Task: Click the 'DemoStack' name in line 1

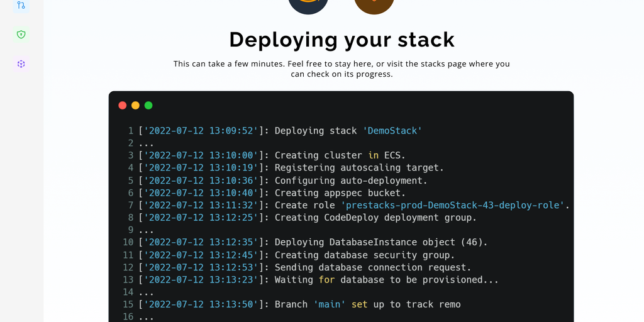Action: (392, 131)
